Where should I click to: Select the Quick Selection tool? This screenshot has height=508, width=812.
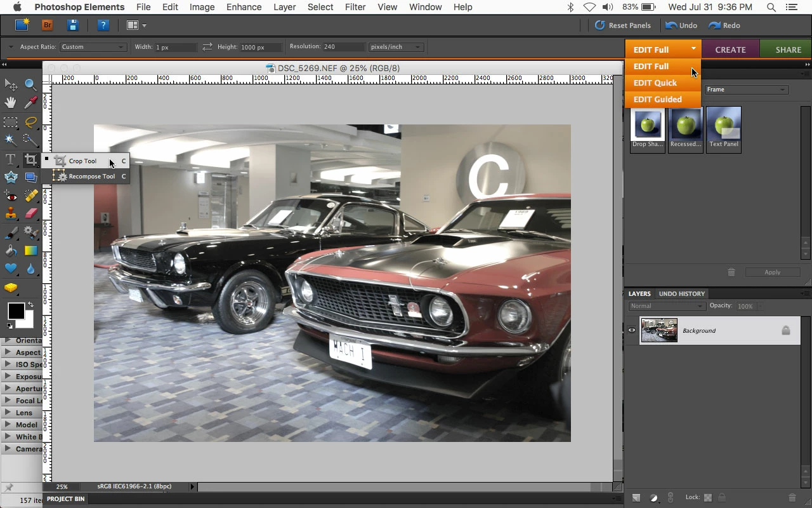[30, 140]
